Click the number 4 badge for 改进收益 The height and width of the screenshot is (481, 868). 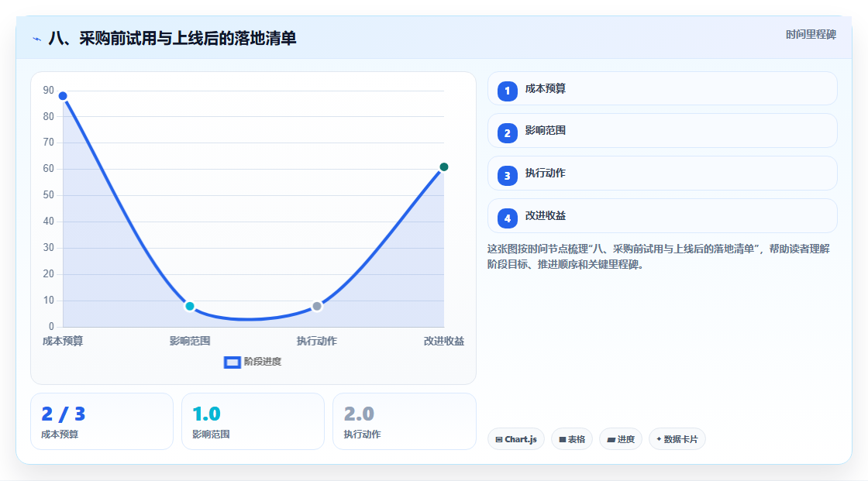[507, 218]
